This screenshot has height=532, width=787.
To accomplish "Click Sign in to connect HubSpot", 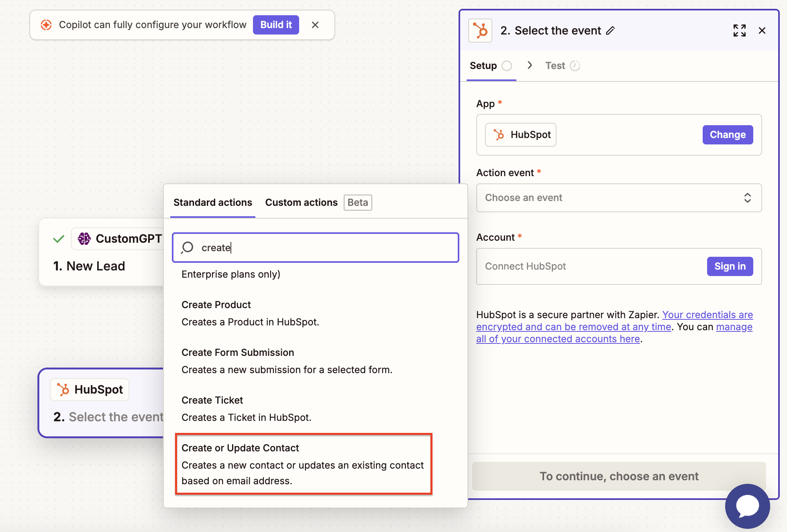I will coord(730,266).
